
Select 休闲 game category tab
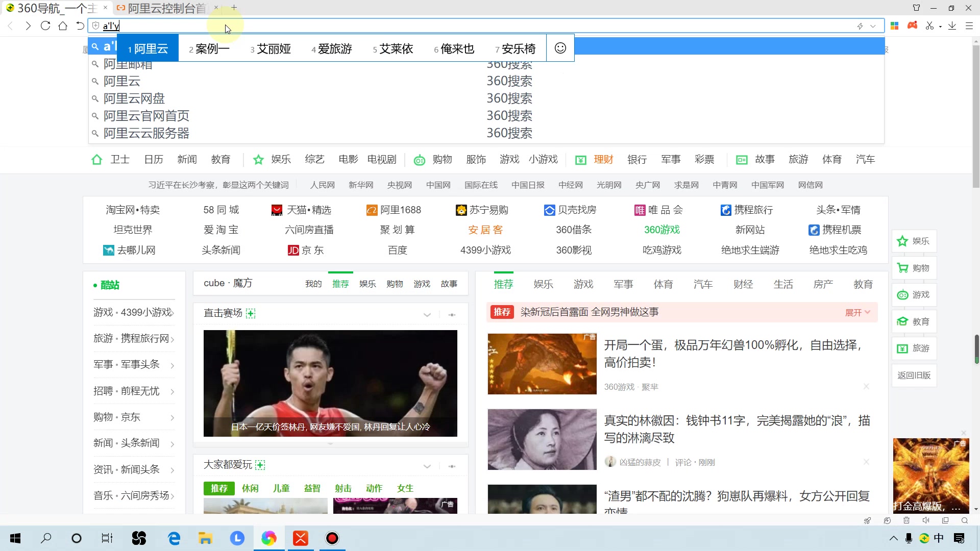[250, 488]
